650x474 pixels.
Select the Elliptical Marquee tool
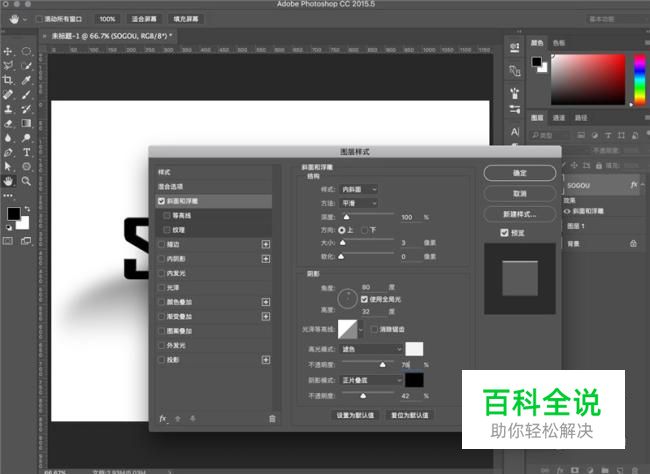tap(26, 51)
